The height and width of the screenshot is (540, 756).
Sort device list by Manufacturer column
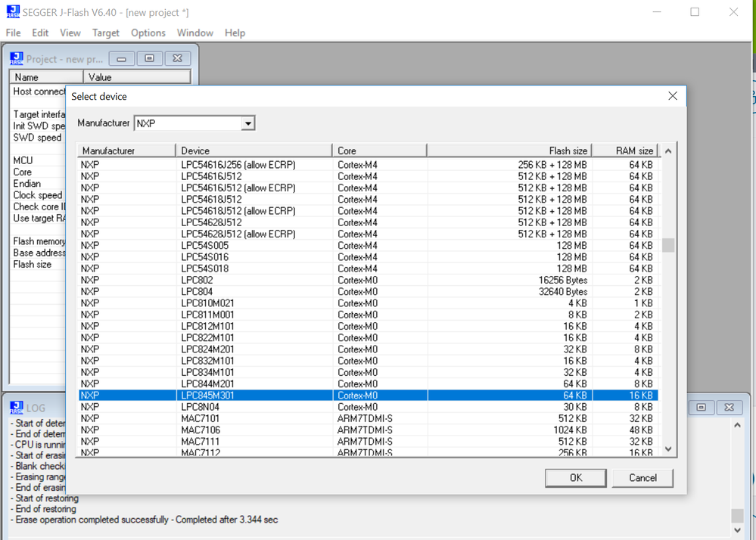(127, 151)
